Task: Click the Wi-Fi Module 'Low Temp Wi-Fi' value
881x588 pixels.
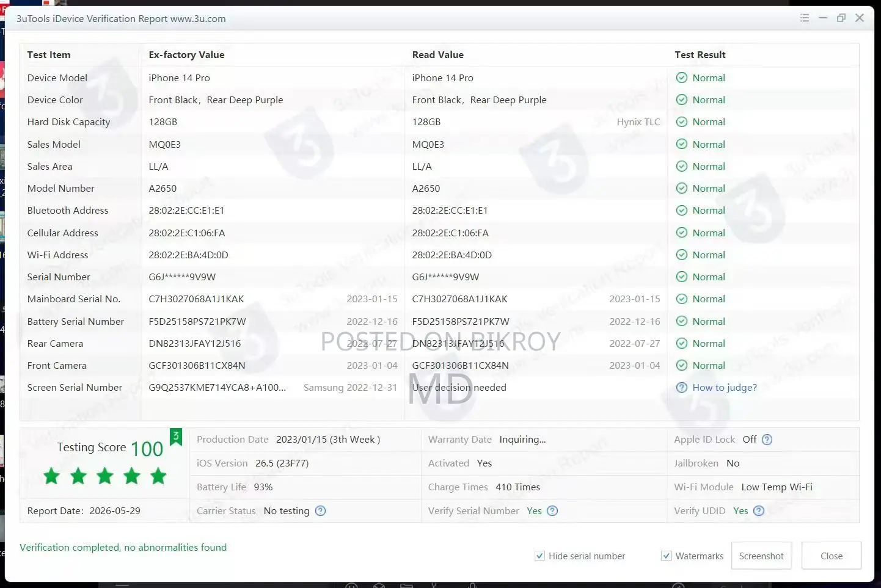Action: (x=777, y=487)
